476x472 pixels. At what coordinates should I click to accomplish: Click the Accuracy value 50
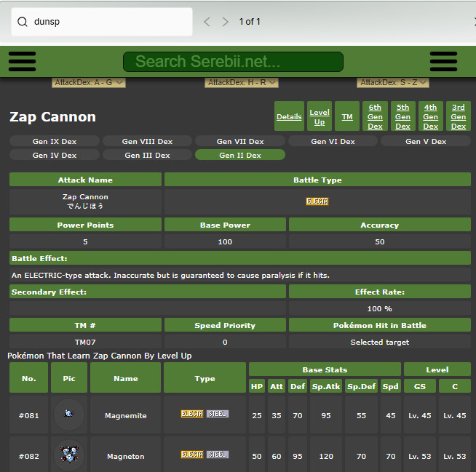tap(380, 241)
